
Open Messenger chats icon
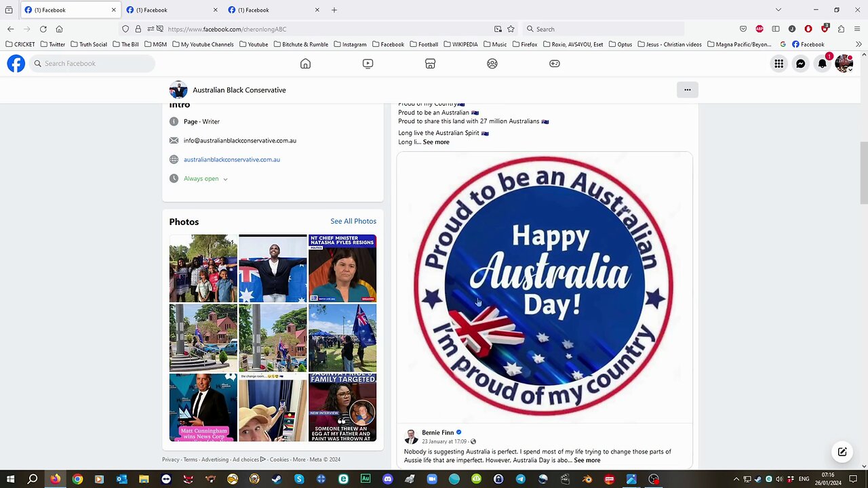[801, 64]
